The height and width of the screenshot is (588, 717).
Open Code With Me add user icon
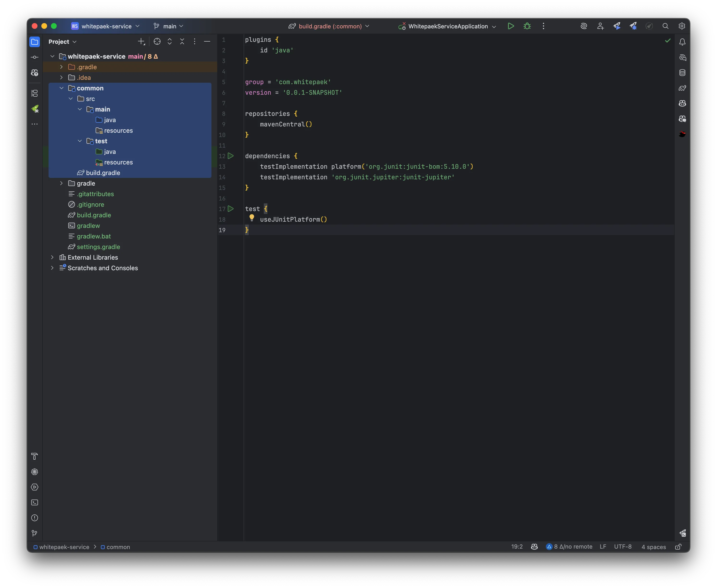pos(600,26)
